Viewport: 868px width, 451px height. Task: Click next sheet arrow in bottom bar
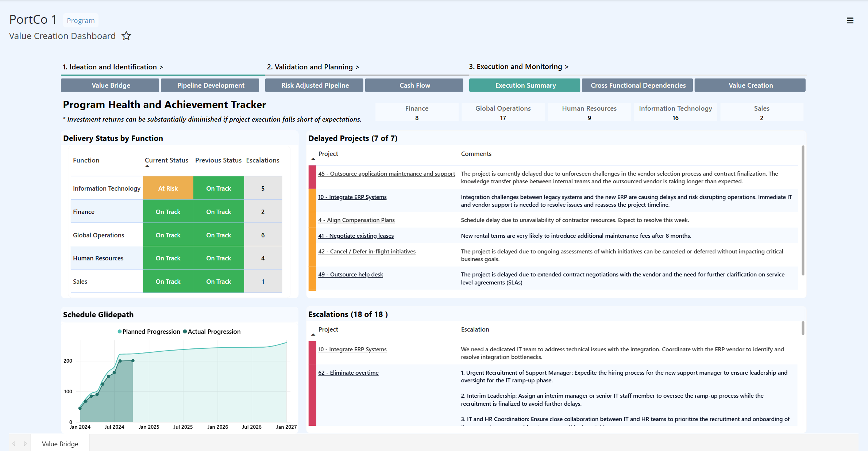tap(25, 444)
